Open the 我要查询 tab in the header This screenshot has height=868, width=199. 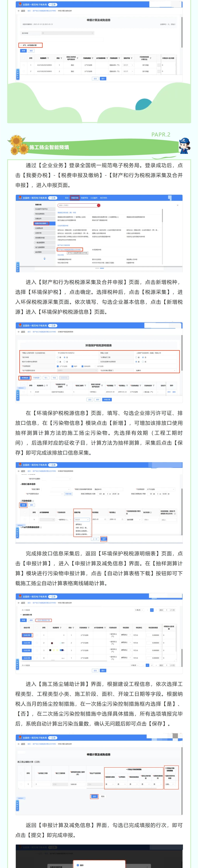[84, 198]
